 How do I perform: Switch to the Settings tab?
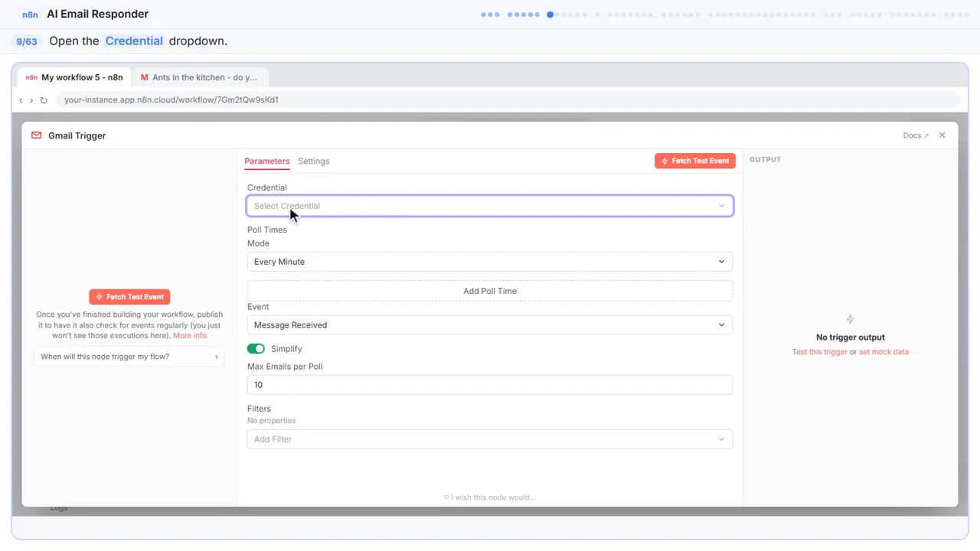coord(314,161)
